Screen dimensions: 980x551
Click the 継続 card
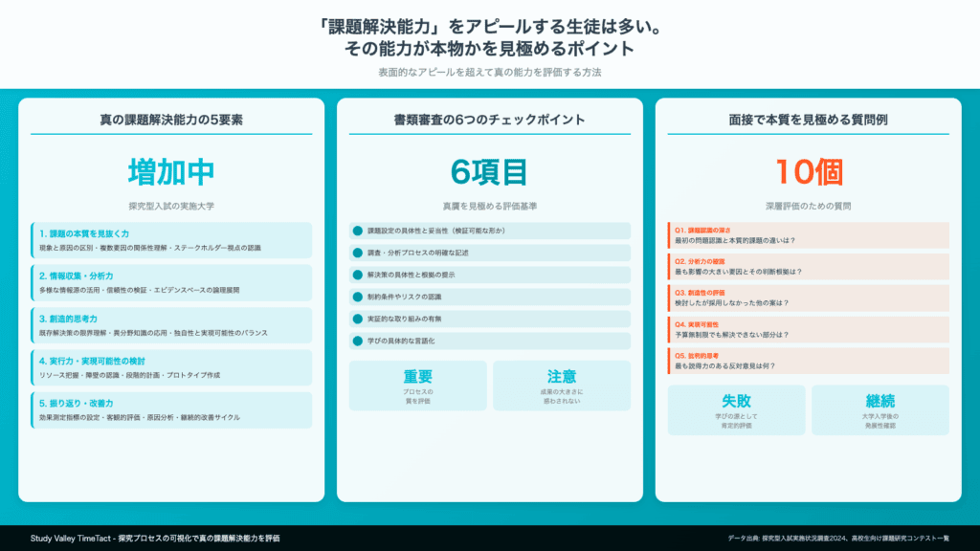[x=880, y=410]
